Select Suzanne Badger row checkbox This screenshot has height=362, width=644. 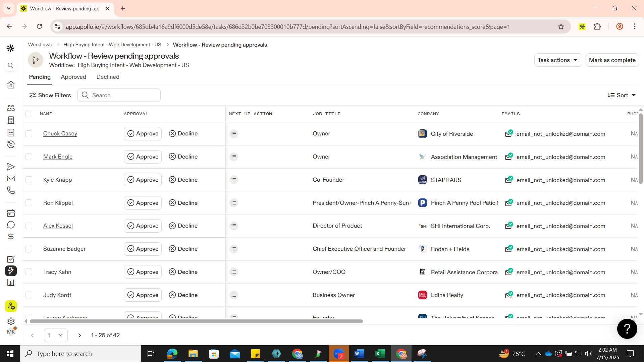click(x=29, y=249)
